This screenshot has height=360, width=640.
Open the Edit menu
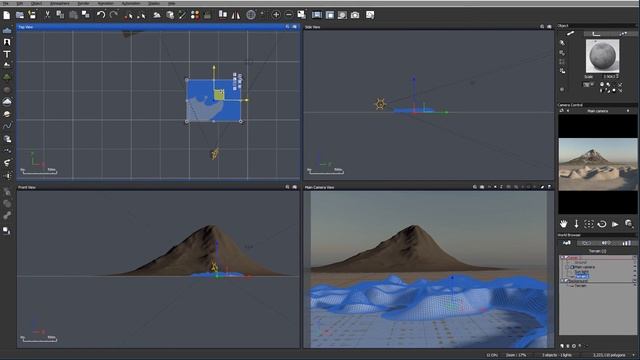20,3
